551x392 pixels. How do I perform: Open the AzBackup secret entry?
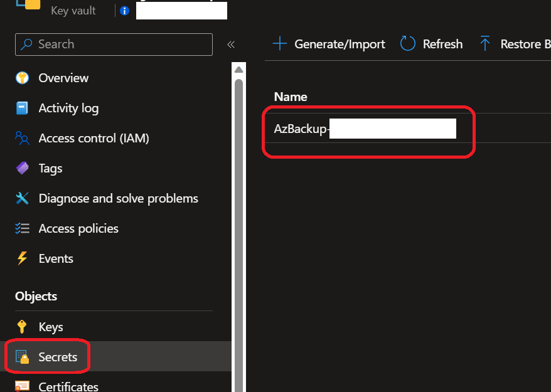pos(301,129)
